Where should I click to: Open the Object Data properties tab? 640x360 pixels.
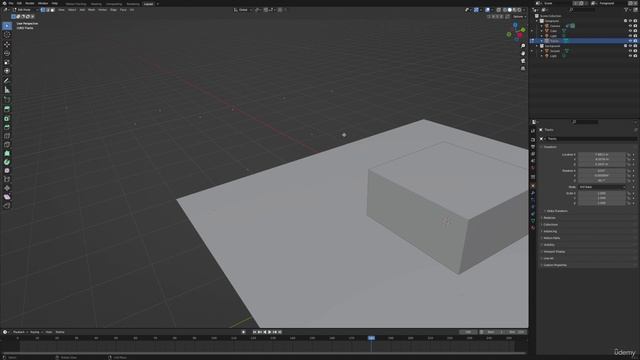(x=533, y=221)
